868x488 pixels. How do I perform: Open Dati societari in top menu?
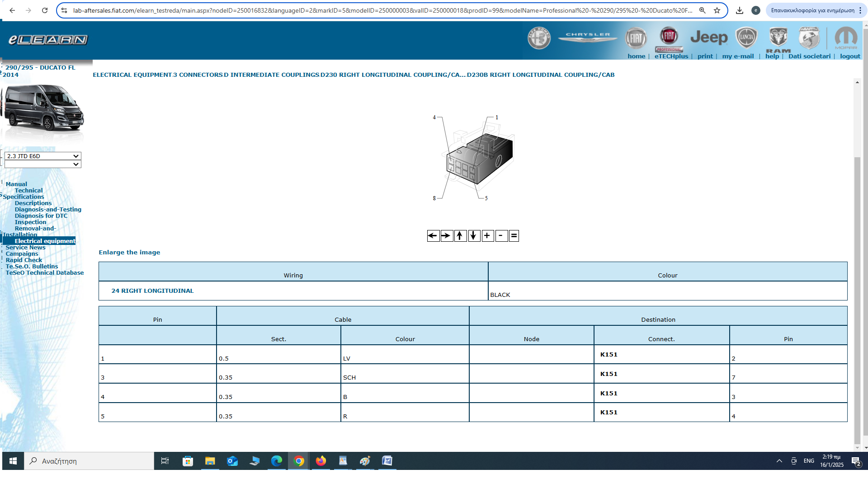[810, 56]
